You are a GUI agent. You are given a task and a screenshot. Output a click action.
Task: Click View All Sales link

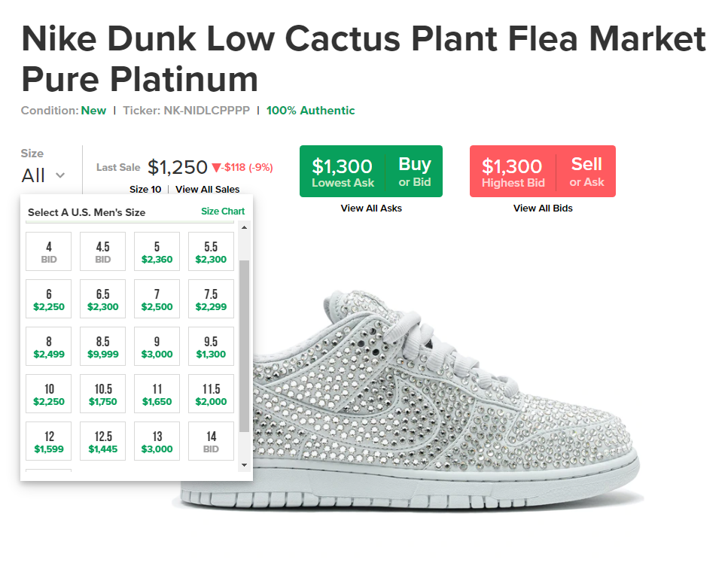pyautogui.click(x=208, y=190)
